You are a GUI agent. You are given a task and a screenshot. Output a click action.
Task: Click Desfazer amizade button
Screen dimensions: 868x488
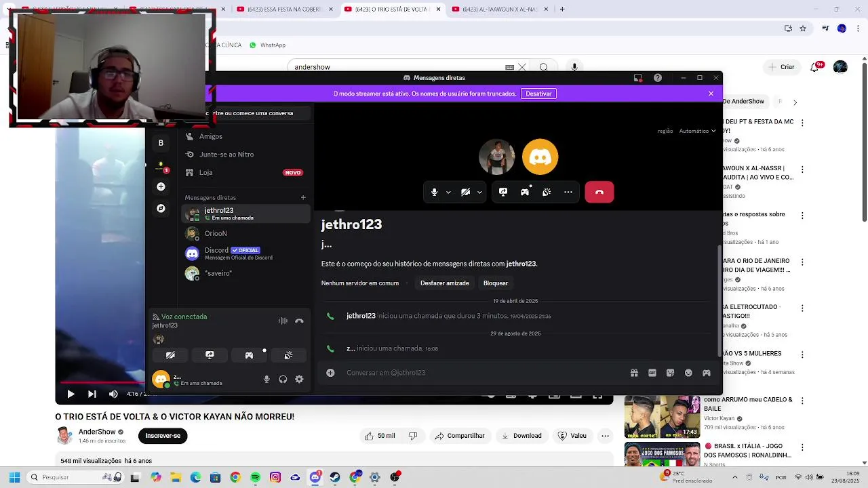click(445, 283)
